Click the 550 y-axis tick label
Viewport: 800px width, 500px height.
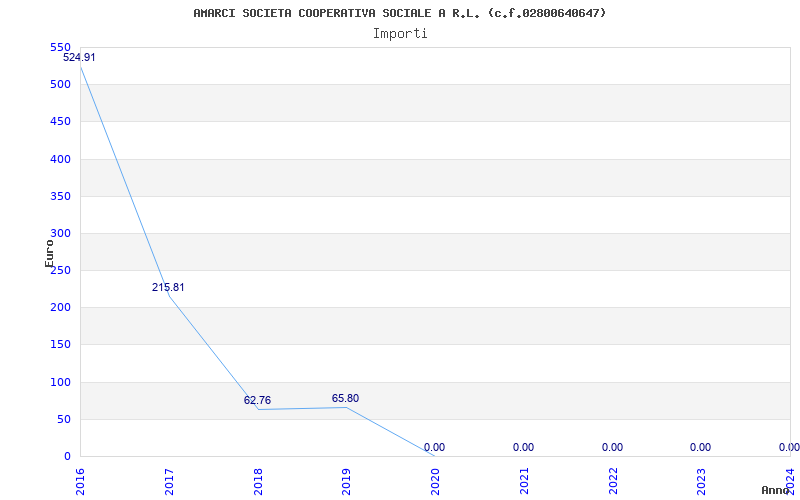60,47
